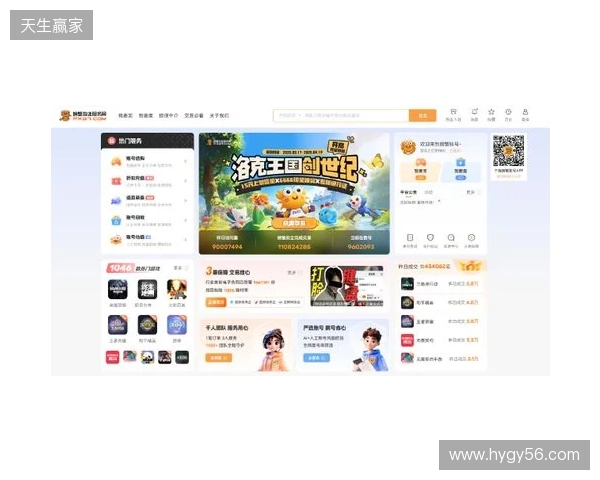Click the PXB7.COM crab logo
Screen dimensions: 600x480
coord(83,115)
